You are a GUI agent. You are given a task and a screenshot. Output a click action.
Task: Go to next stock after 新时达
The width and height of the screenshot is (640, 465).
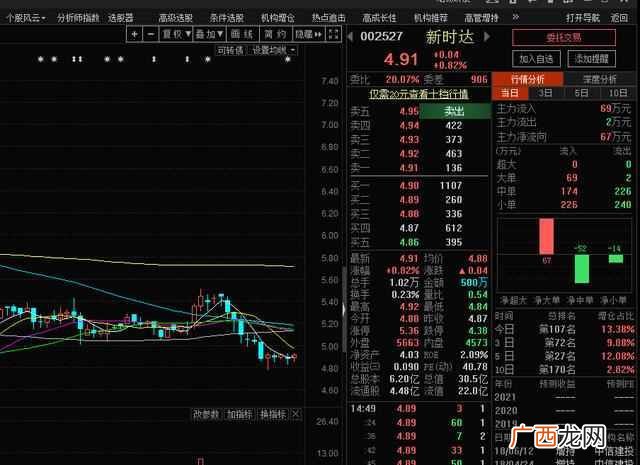[487, 37]
